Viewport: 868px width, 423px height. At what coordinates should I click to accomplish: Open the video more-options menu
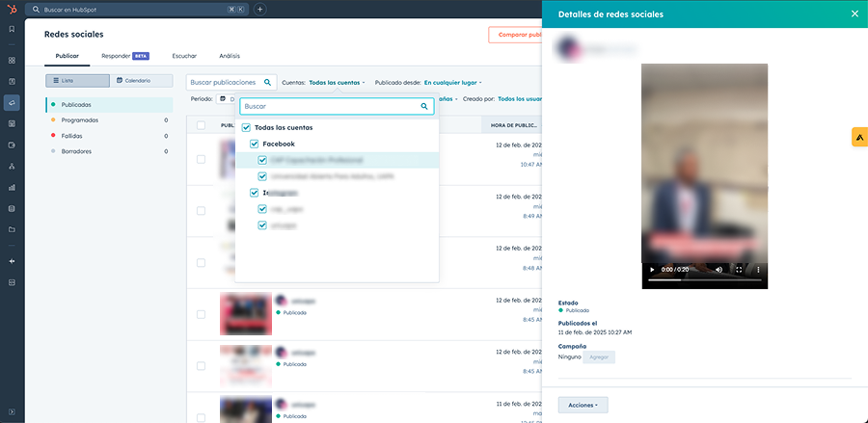(758, 270)
